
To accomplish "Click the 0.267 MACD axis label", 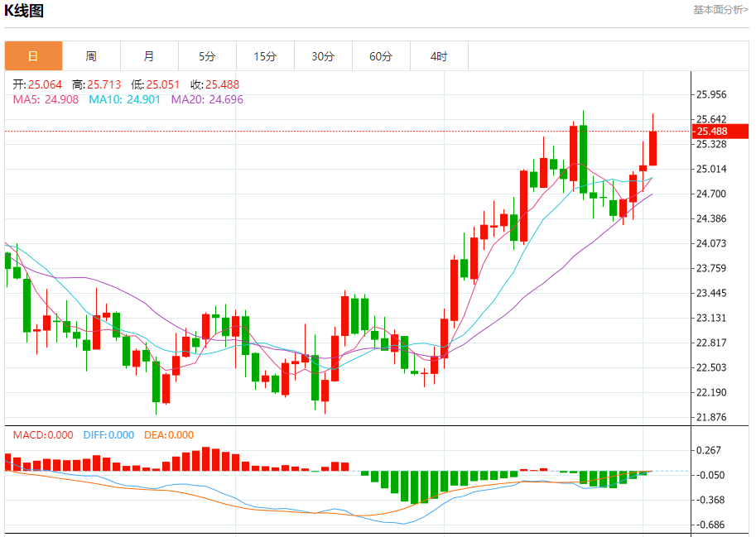I will 708,450.
